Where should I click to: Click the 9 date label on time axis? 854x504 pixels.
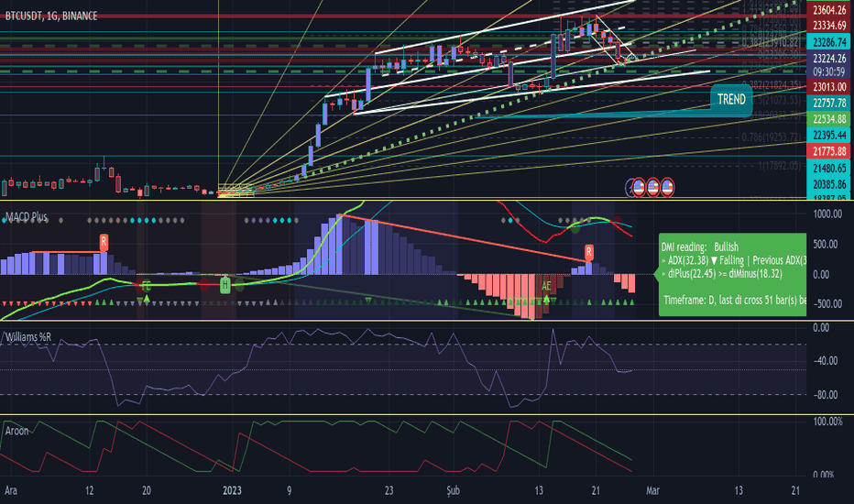coord(289,490)
